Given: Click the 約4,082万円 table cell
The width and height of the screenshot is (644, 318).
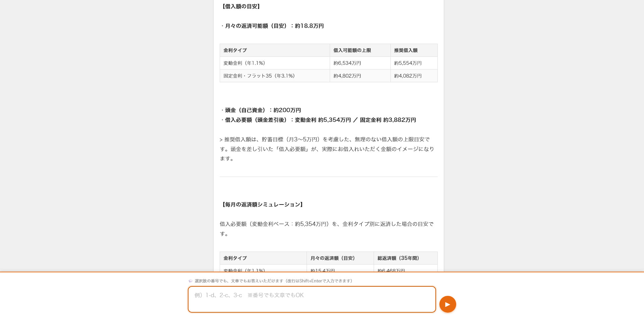Looking at the screenshot, I should 414,76.
